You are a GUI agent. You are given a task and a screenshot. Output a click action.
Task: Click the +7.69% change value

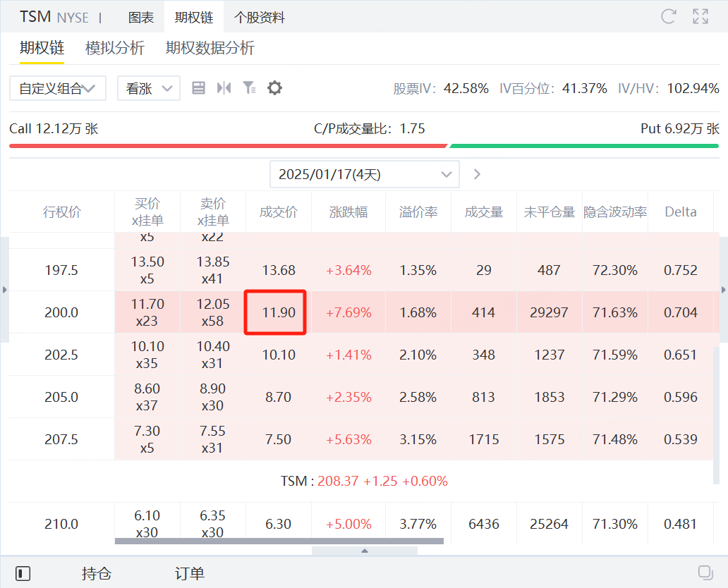pyautogui.click(x=348, y=312)
